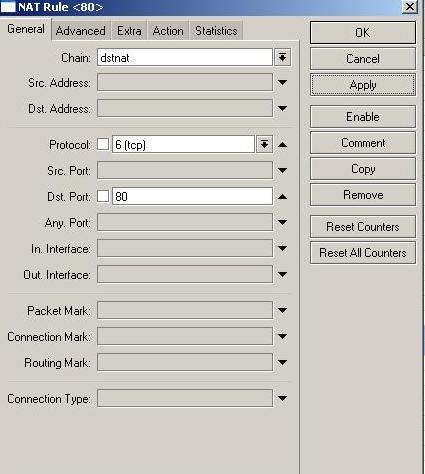Expand the Any. Port field
The height and width of the screenshot is (474, 425).
tap(282, 222)
